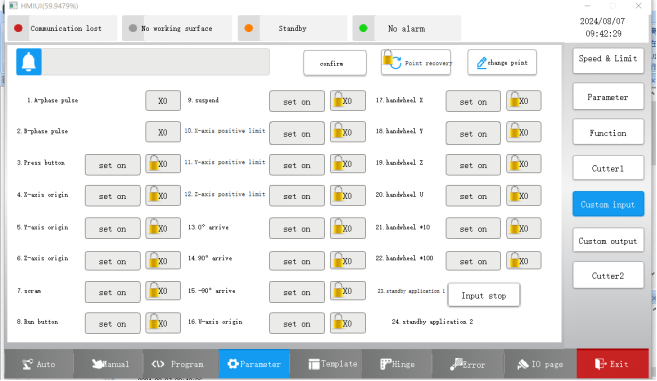Image resolution: width=657 pixels, height=381 pixels.
Task: Toggle set on for handwheel *100
Action: point(473,261)
